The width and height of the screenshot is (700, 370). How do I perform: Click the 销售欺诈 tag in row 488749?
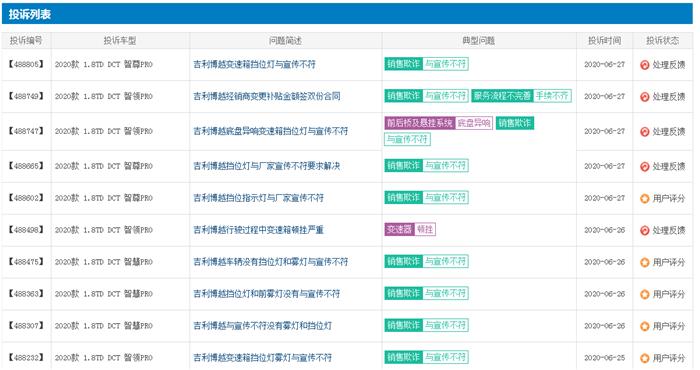pos(403,96)
